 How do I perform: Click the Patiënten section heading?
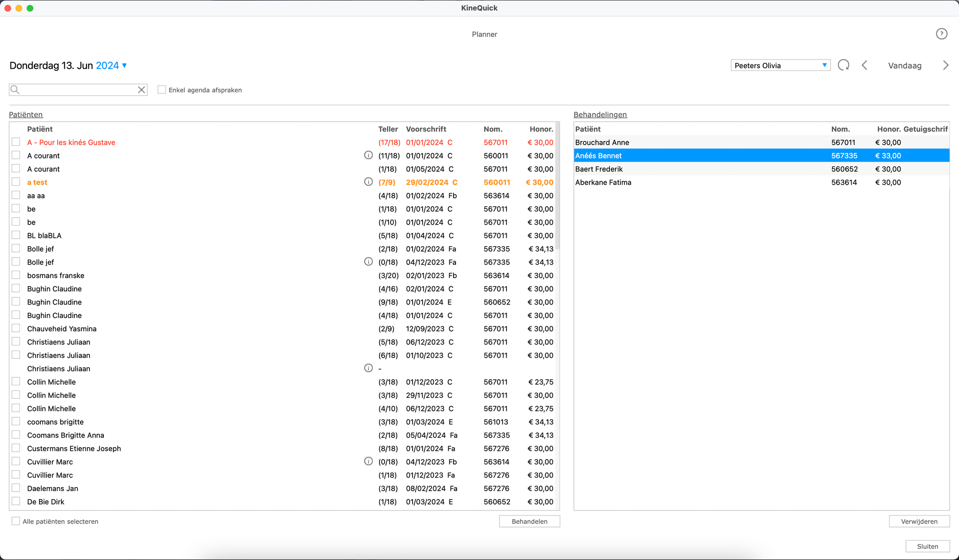tap(26, 114)
